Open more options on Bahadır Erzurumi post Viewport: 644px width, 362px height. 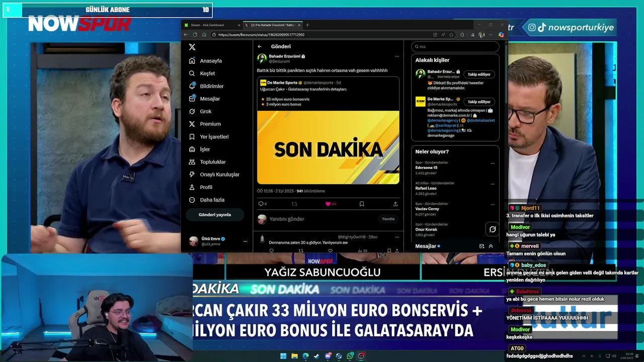point(397,56)
